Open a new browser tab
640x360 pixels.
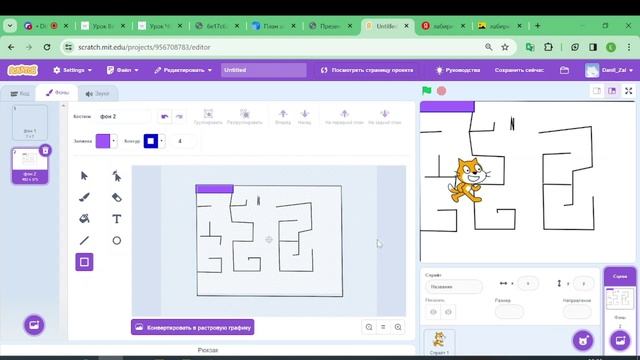(537, 26)
